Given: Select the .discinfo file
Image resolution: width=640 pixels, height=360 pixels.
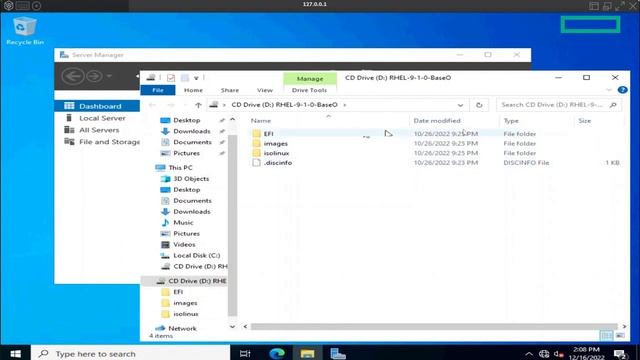Looking at the screenshot, I should (278, 163).
